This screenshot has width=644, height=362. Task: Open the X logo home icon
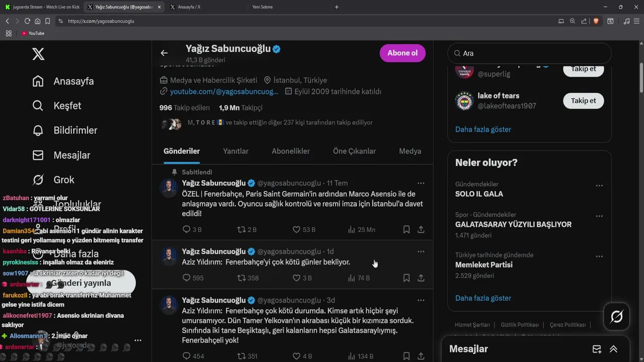tap(38, 54)
